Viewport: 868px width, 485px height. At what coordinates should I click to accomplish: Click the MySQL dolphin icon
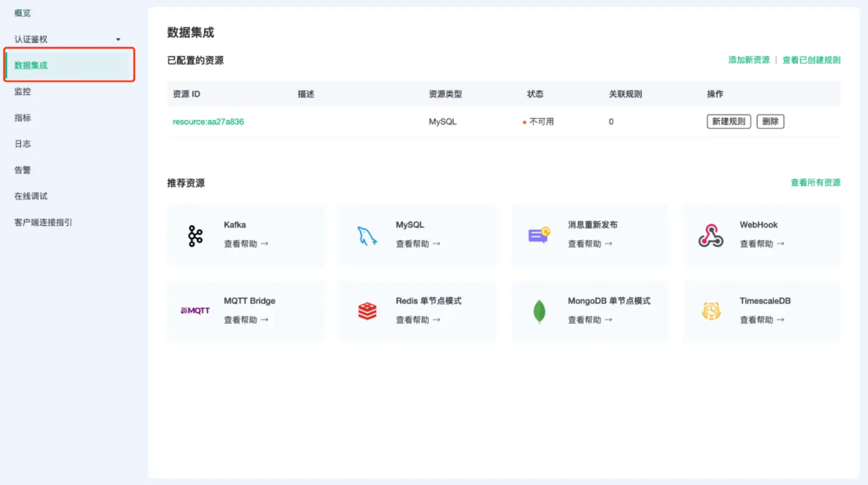tap(367, 236)
